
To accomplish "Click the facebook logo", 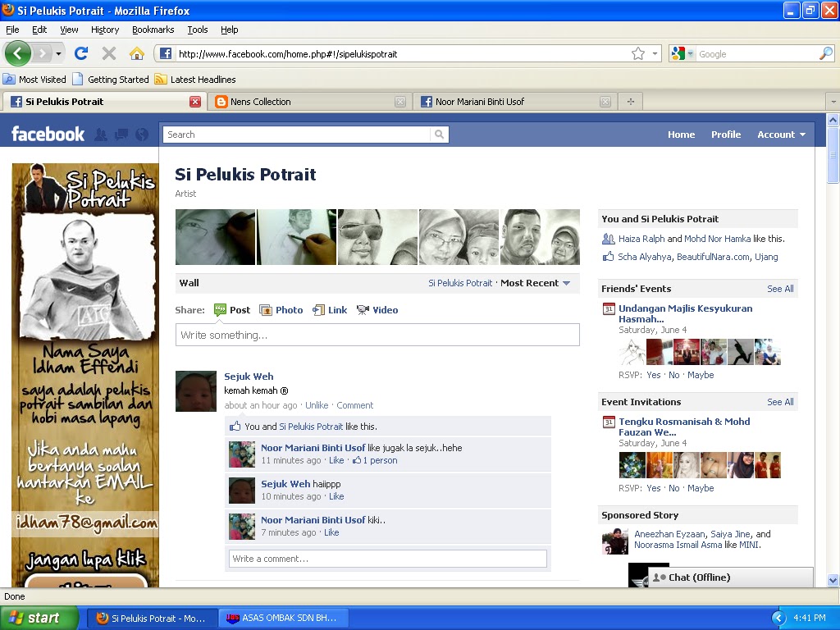I will pyautogui.click(x=48, y=134).
